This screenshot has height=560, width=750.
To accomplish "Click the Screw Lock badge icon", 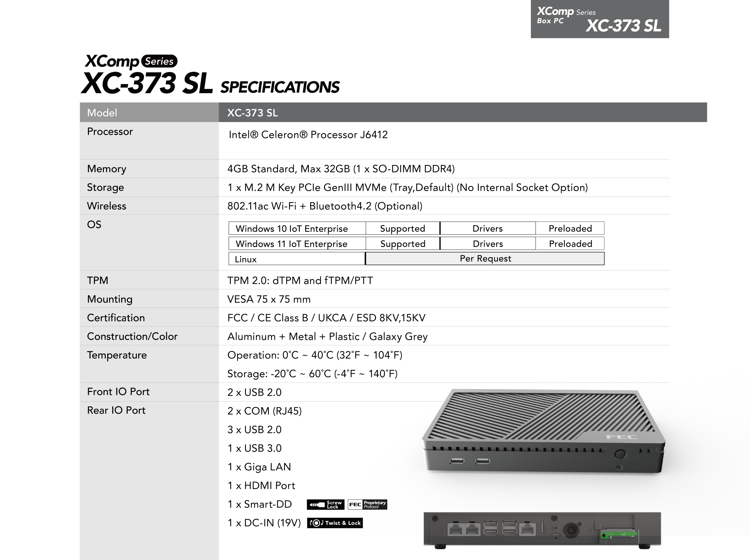I will coord(326,504).
